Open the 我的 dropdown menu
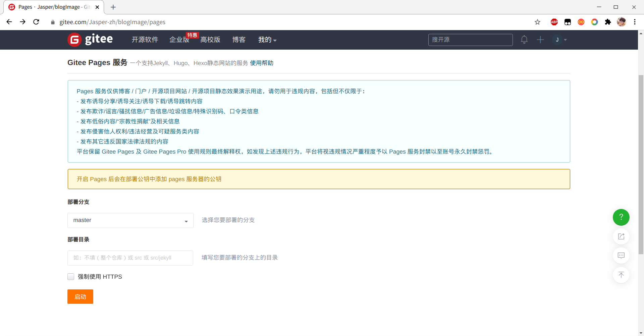644x336 pixels. (267, 40)
